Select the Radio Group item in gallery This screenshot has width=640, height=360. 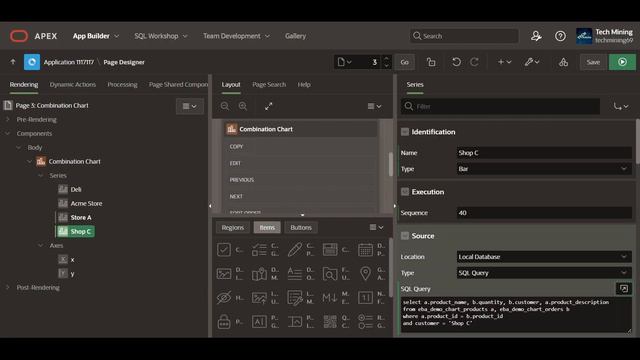[x=365, y=322]
